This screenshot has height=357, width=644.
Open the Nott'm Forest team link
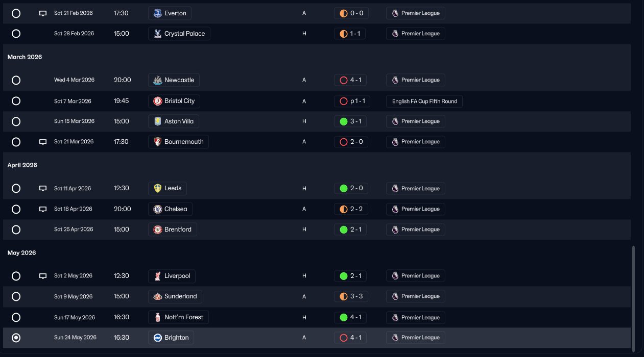(x=178, y=317)
